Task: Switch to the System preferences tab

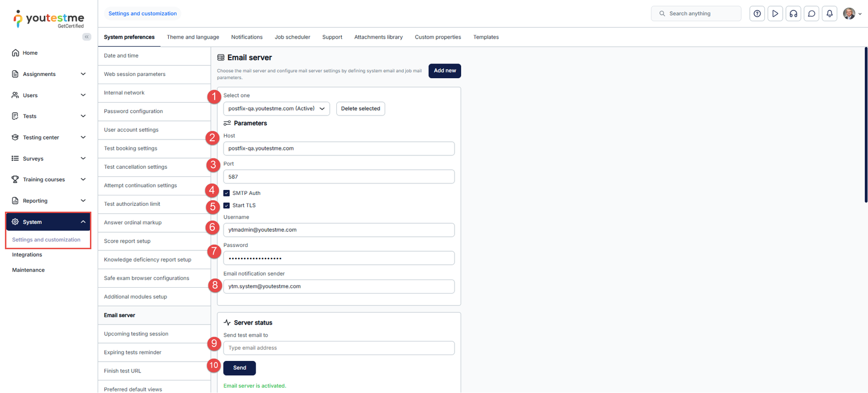Action: tap(129, 37)
